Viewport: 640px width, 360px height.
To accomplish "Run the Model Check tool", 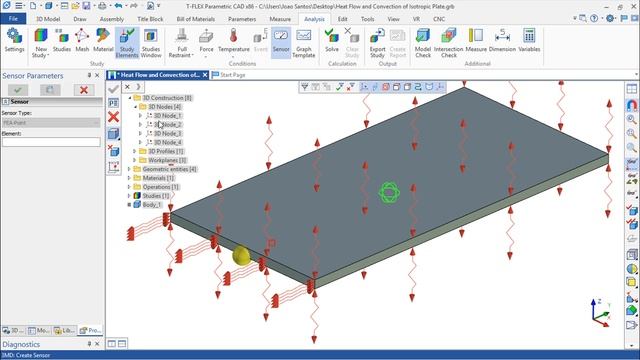I will [423, 43].
